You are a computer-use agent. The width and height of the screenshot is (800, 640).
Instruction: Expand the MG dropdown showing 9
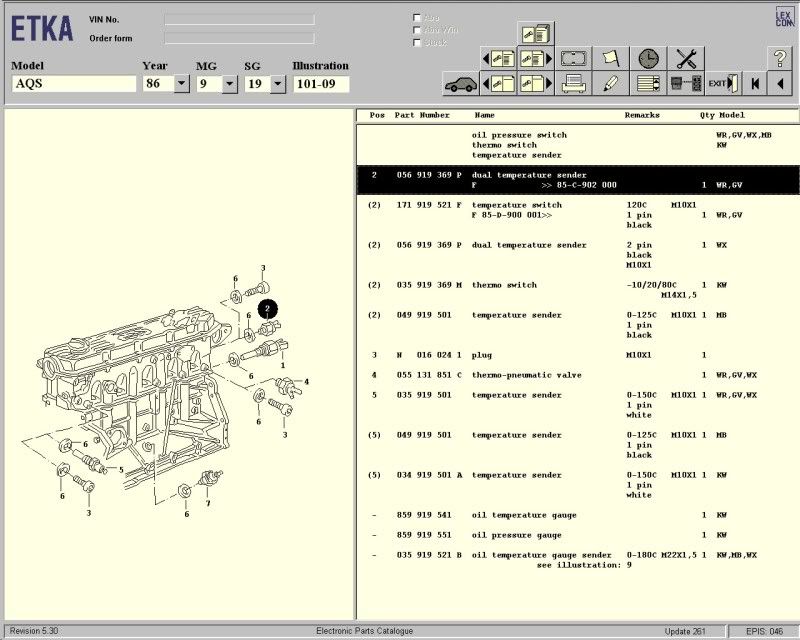(x=230, y=84)
